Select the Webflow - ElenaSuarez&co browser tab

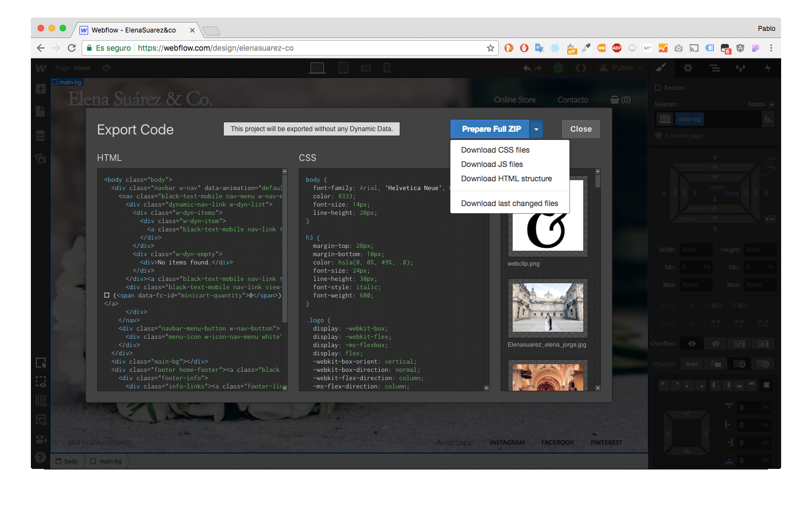click(x=137, y=30)
